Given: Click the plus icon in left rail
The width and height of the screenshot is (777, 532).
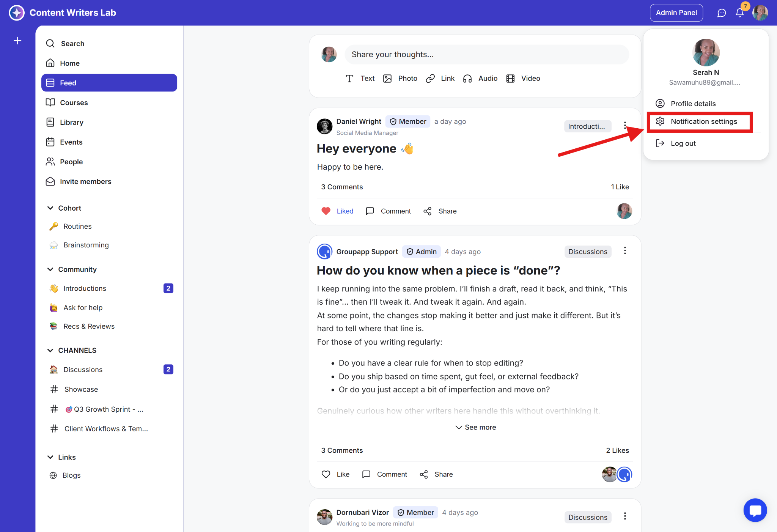Looking at the screenshot, I should pyautogui.click(x=17, y=41).
